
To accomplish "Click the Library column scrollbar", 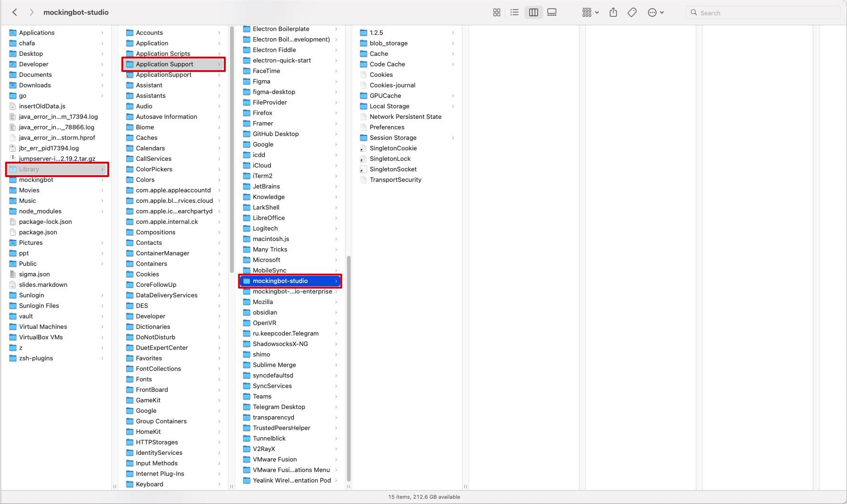I will coord(232,149).
